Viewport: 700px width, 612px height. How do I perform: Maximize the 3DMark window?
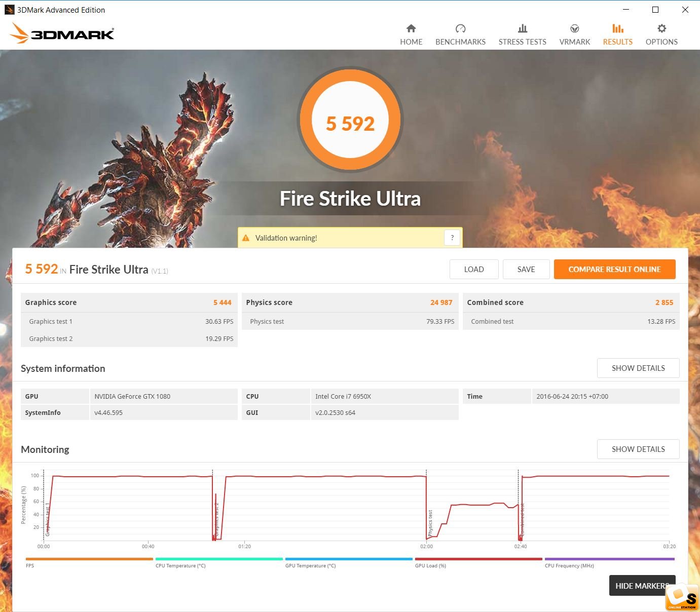pos(655,10)
